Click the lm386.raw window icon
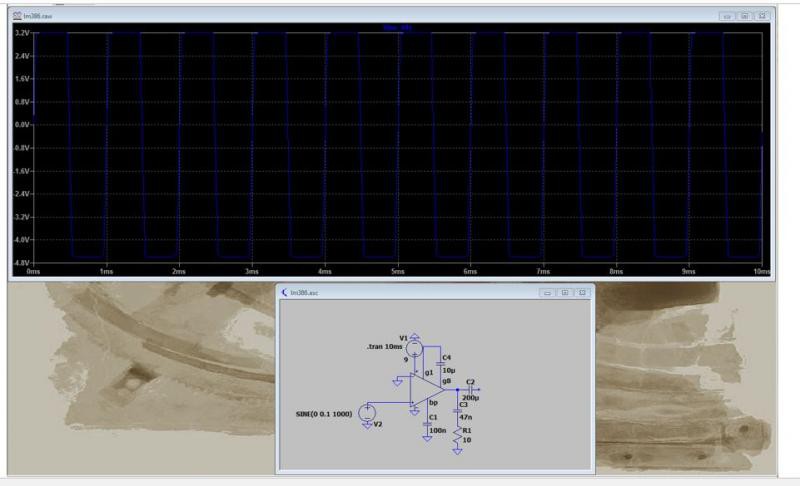Viewport: 800px width, 486px height. click(x=15, y=16)
